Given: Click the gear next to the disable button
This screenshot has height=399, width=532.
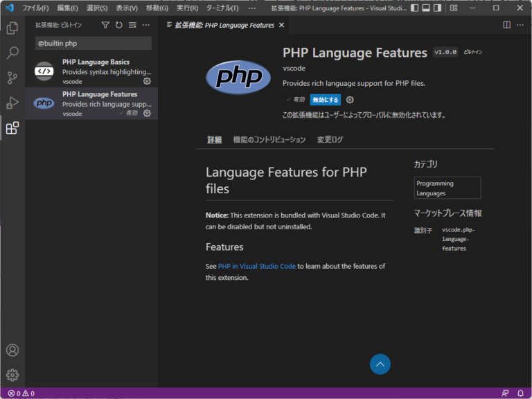Looking at the screenshot, I should 350,100.
